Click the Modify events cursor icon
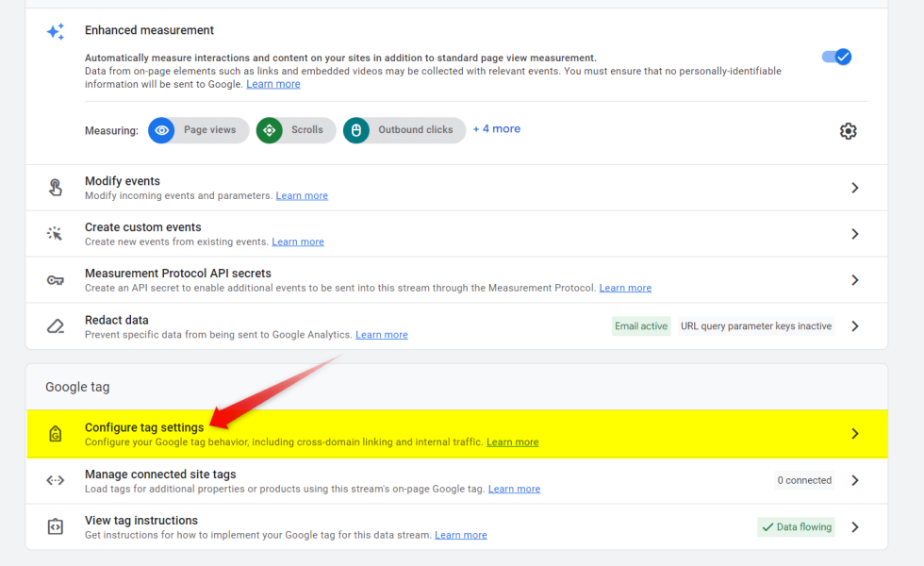This screenshot has width=924, height=566. (55, 186)
